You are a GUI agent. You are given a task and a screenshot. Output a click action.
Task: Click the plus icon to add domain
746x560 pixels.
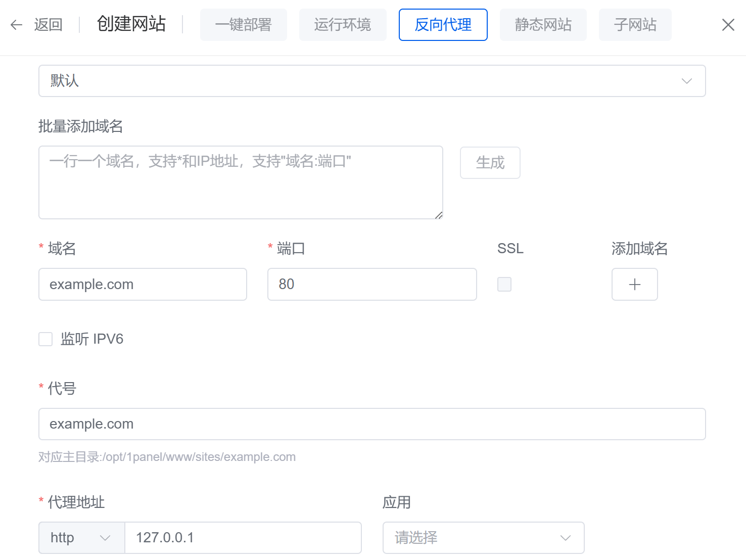634,285
